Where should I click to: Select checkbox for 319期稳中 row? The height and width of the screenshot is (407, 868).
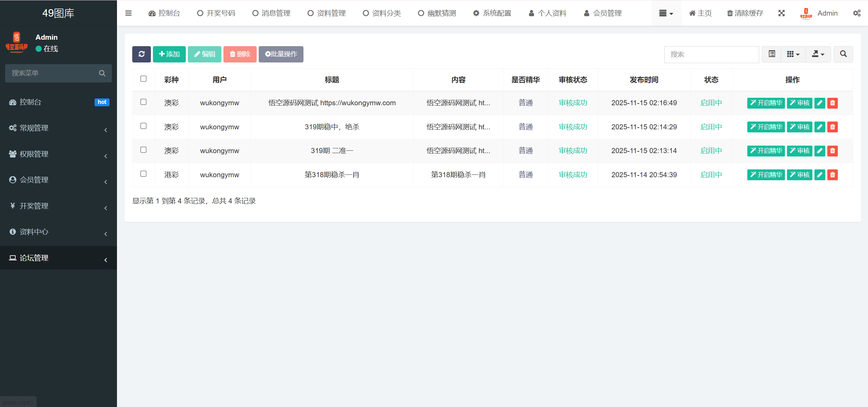tap(143, 126)
